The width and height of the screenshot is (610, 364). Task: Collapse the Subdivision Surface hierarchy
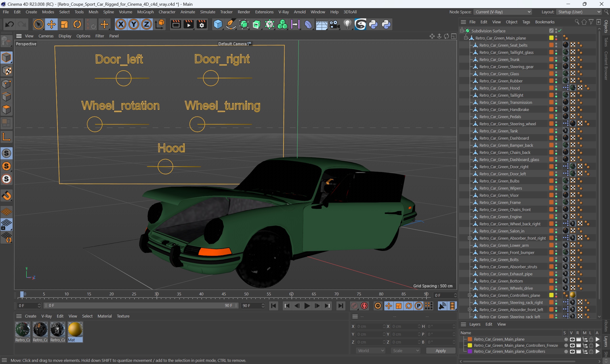(462, 31)
